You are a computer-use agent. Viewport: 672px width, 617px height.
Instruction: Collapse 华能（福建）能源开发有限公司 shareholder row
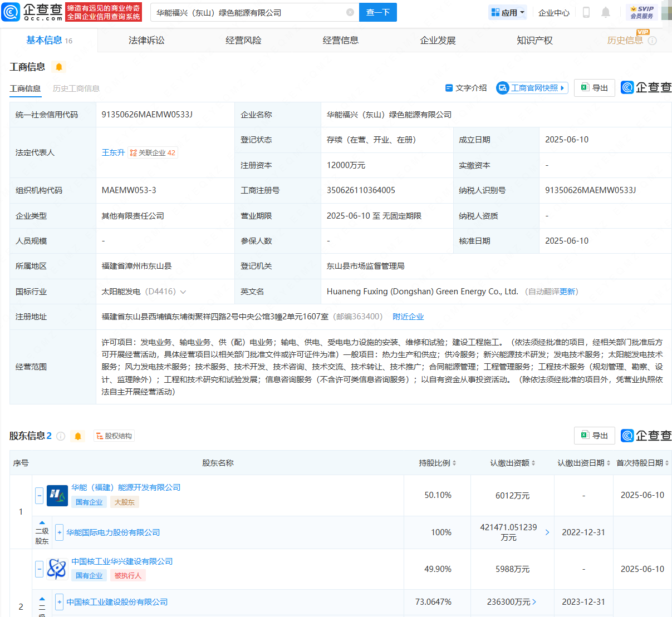(39, 495)
